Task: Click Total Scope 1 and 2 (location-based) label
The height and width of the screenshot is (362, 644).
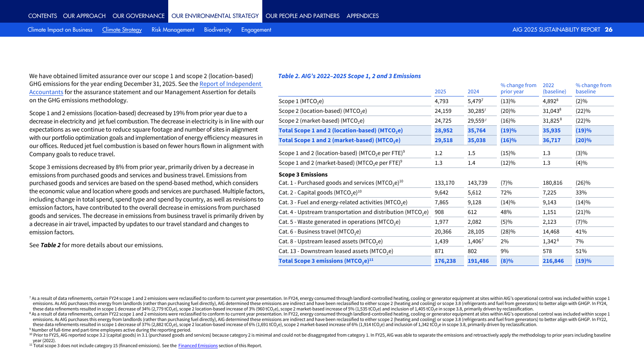Action: [x=341, y=131]
